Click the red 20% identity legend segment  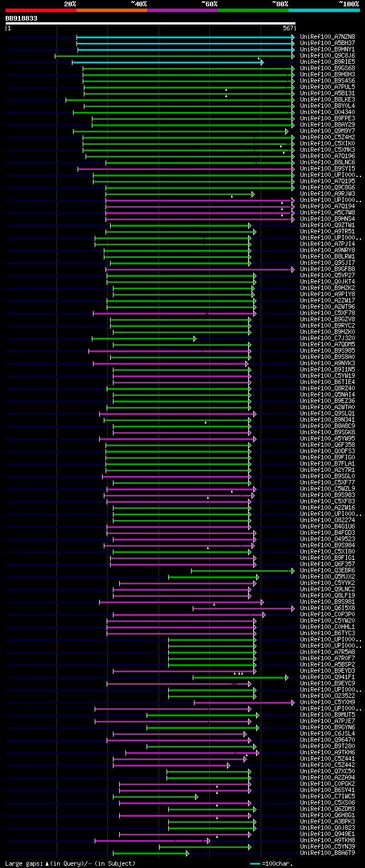click(x=41, y=10)
